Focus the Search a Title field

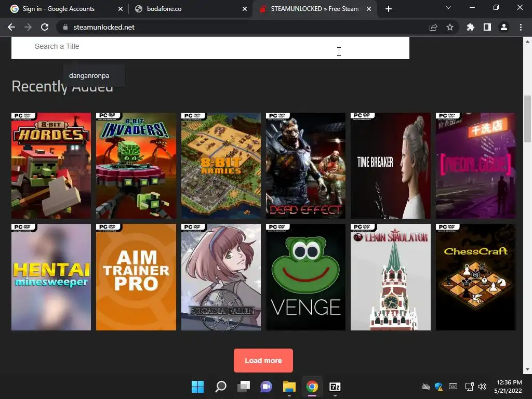(x=210, y=47)
